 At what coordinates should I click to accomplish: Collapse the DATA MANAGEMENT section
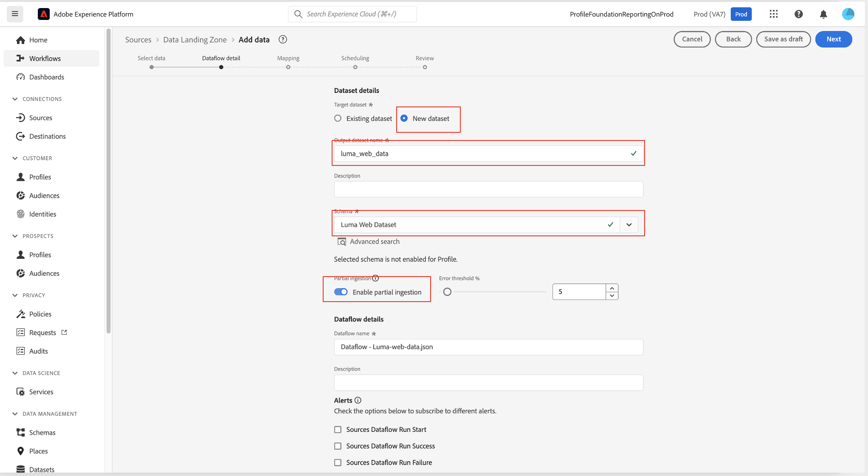click(x=15, y=414)
